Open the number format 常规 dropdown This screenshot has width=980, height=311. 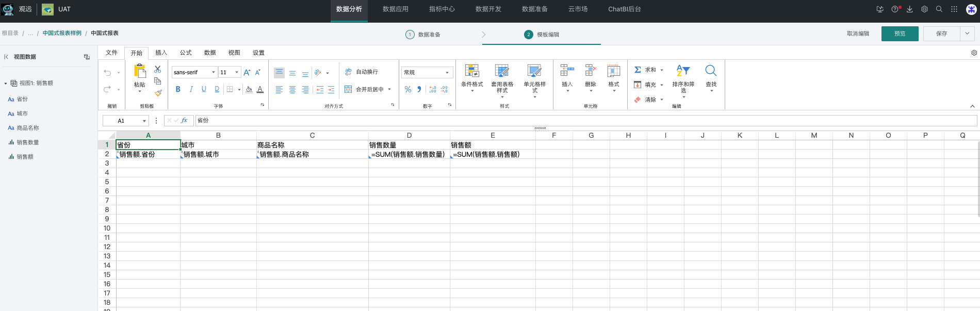pos(427,73)
